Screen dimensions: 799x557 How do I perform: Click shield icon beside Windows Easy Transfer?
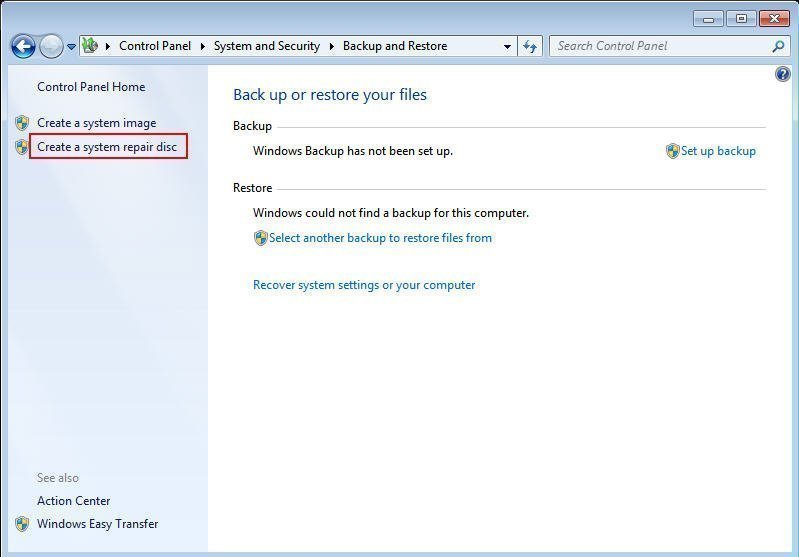[x=22, y=524]
